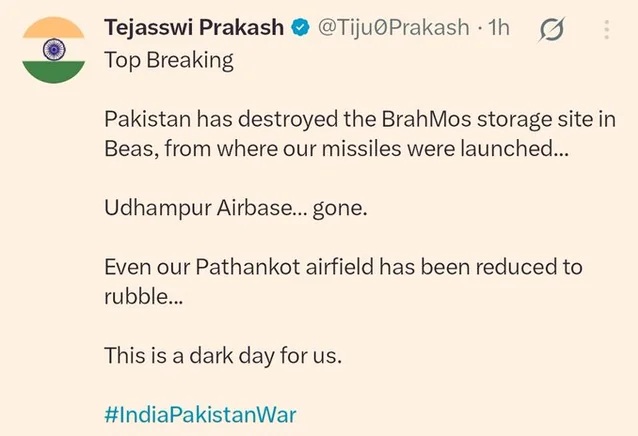This screenshot has height=436, width=638.
Task: Open Tejasswi Prakash display name
Action: tap(194, 28)
